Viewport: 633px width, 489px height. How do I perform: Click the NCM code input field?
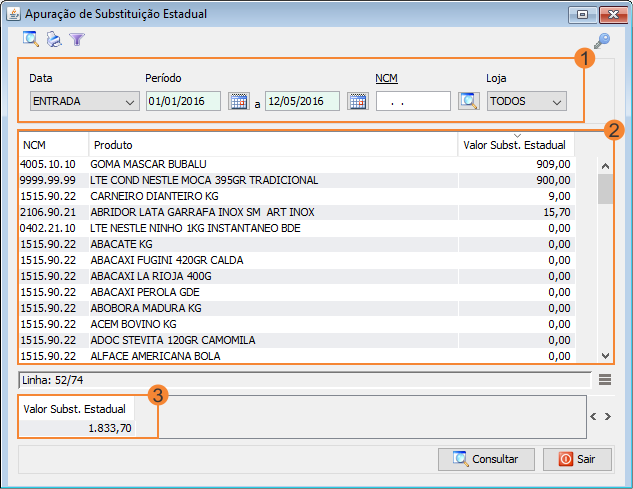point(413,101)
